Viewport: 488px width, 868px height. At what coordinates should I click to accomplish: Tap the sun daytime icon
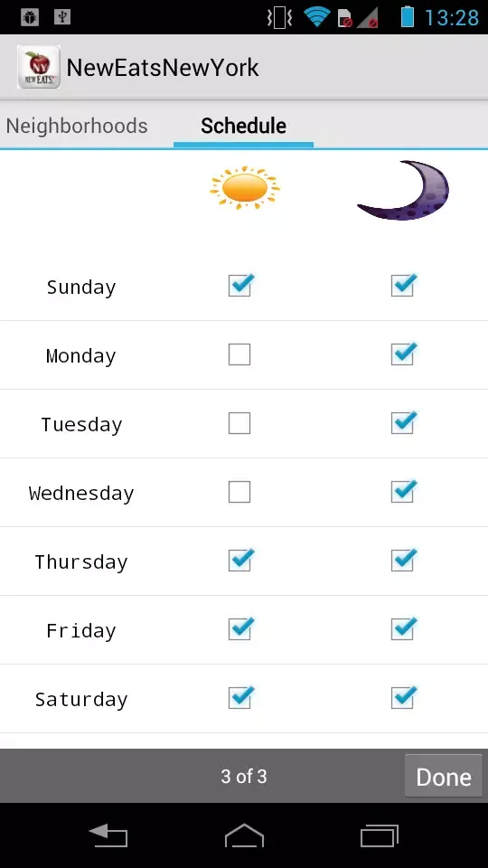tap(244, 188)
